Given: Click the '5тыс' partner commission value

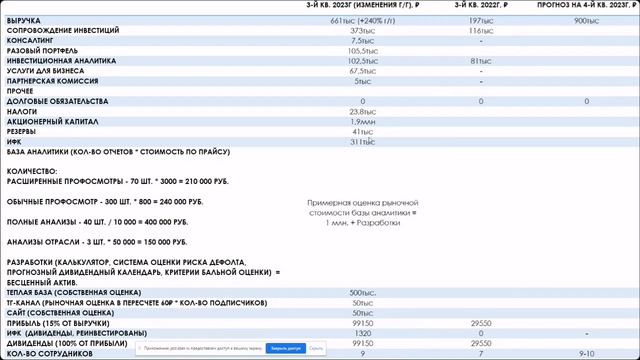Looking at the screenshot, I should 362,81.
